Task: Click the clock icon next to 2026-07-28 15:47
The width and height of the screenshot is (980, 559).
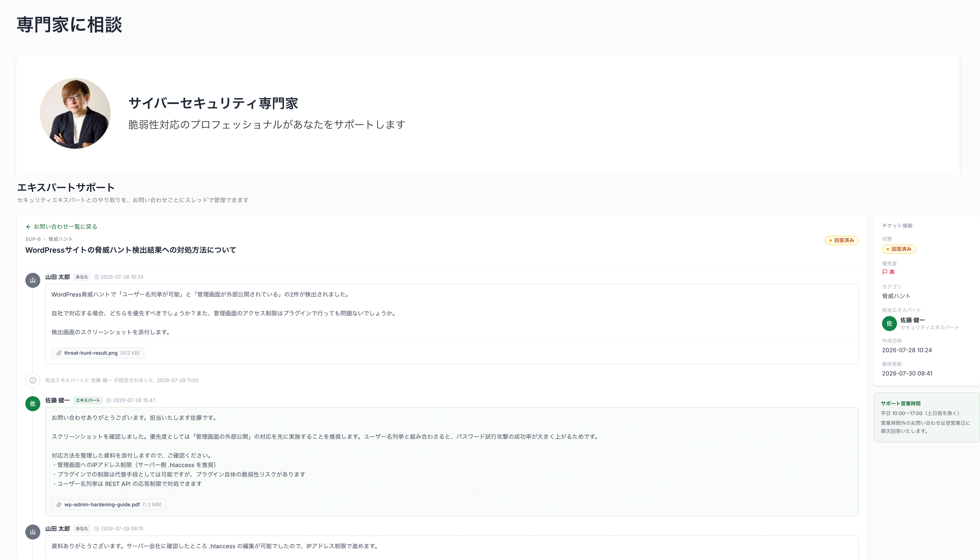Action: click(109, 400)
